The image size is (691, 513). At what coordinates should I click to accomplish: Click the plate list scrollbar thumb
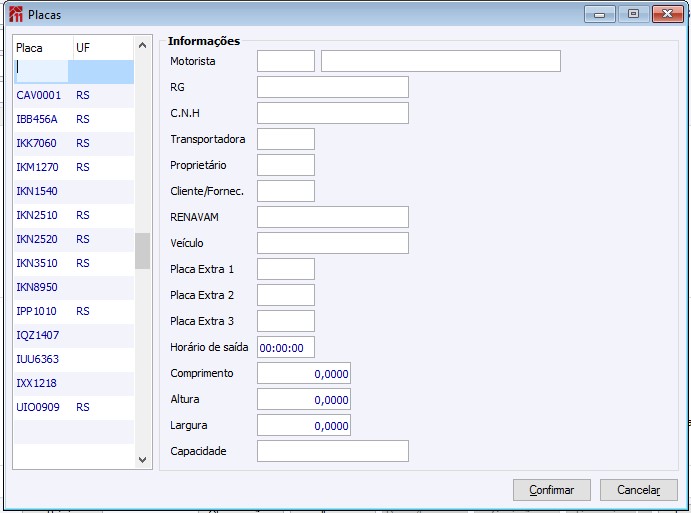click(142, 251)
